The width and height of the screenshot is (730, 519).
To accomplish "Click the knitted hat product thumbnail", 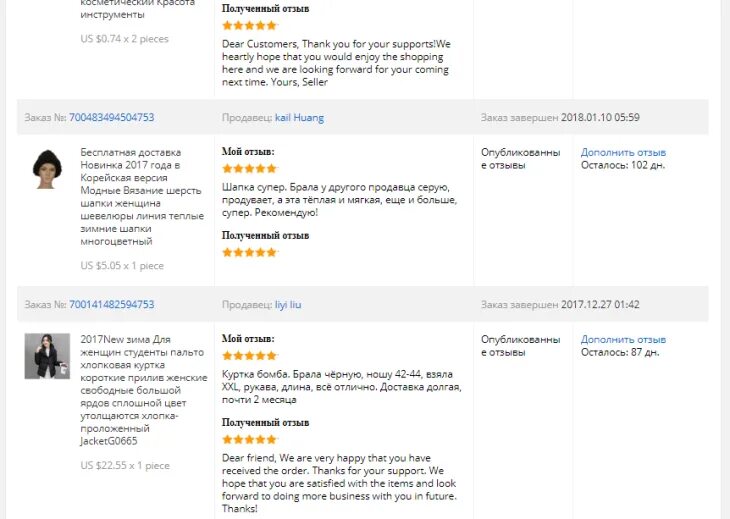I will tap(47, 169).
